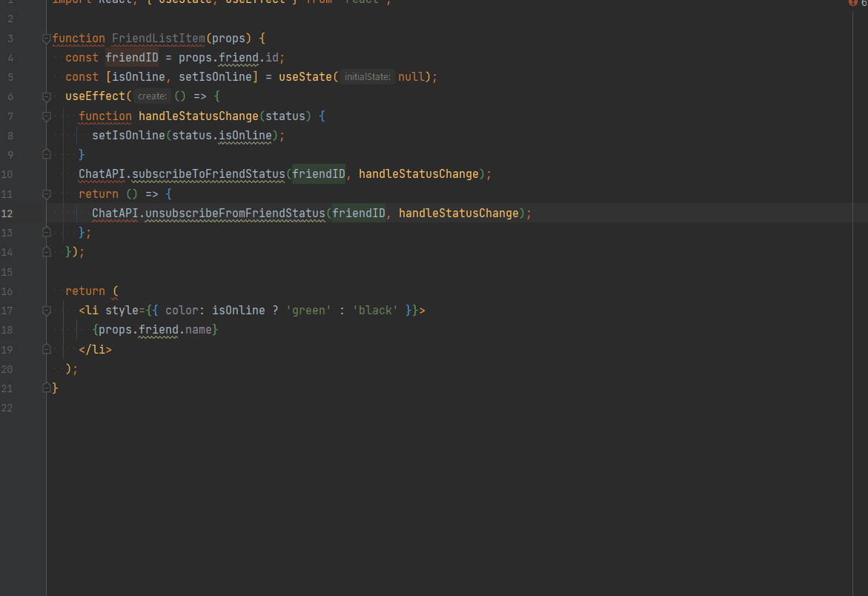This screenshot has width=868, height=596.
Task: Click the fold end marker on line 14
Action: 47,252
